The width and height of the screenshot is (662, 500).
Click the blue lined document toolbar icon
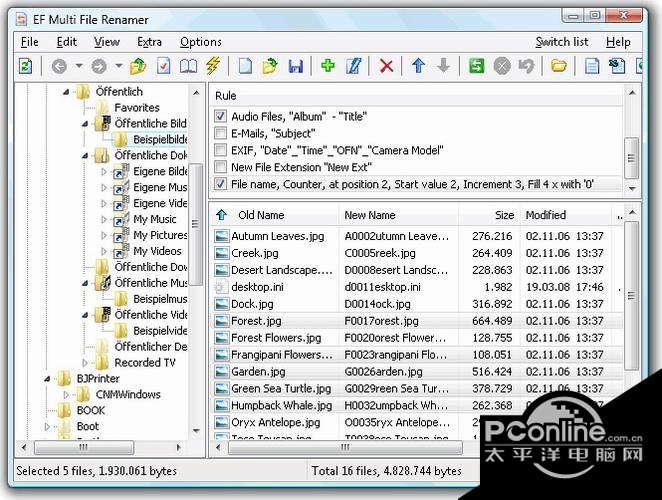coord(592,66)
